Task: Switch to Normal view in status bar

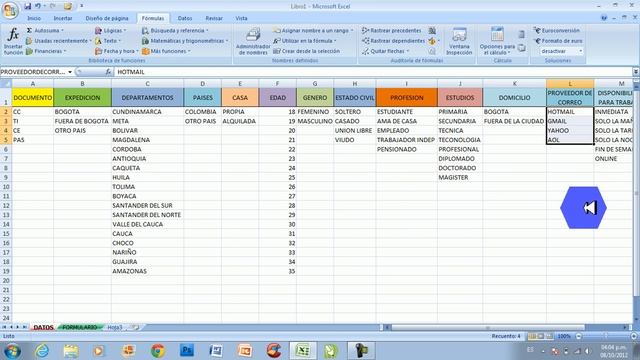Action: tap(532, 336)
